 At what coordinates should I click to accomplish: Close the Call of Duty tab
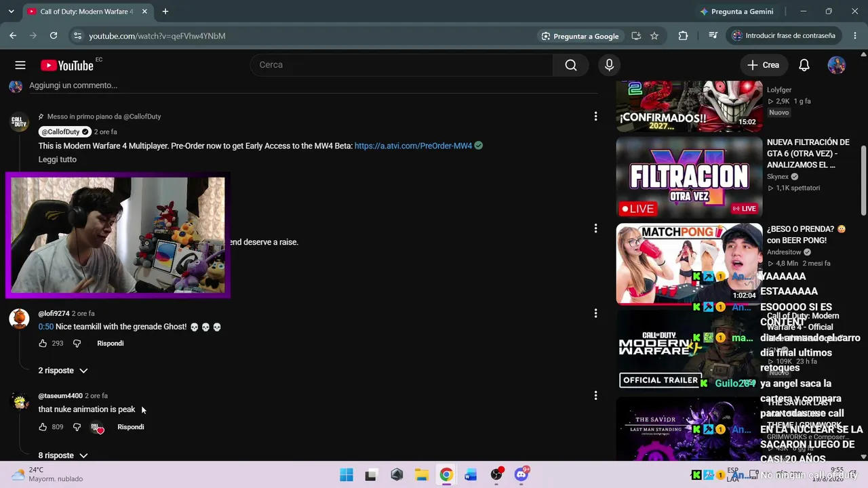tap(145, 12)
